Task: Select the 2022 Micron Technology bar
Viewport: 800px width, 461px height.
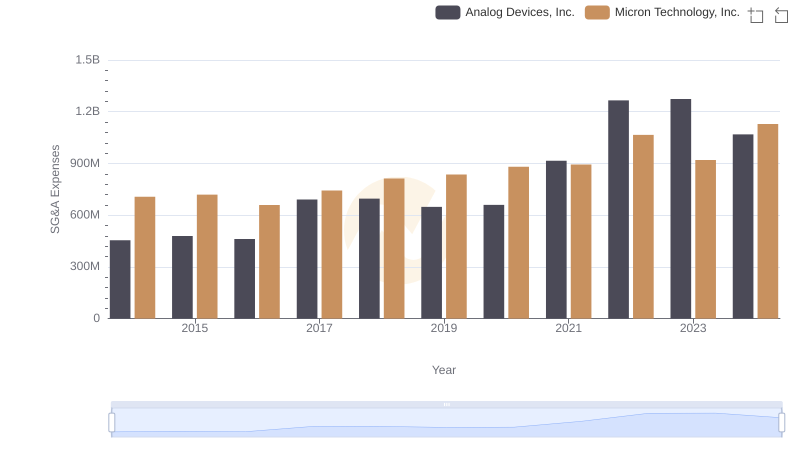Action: pyautogui.click(x=643, y=227)
